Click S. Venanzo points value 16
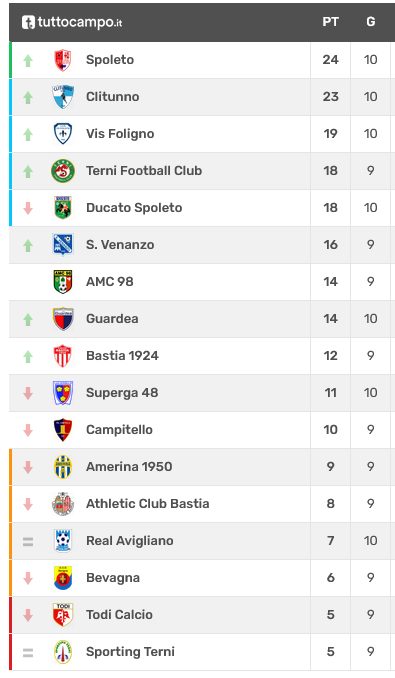This screenshot has height=678, width=395. pyautogui.click(x=330, y=245)
